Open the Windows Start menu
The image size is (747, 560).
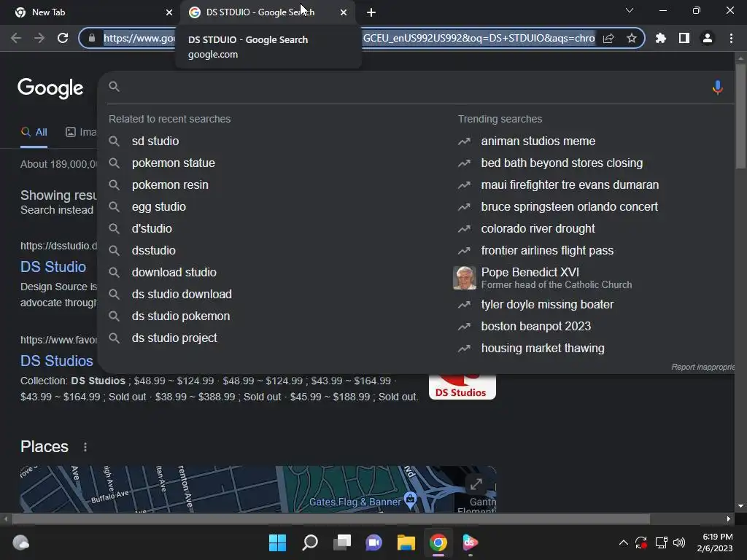(x=277, y=542)
